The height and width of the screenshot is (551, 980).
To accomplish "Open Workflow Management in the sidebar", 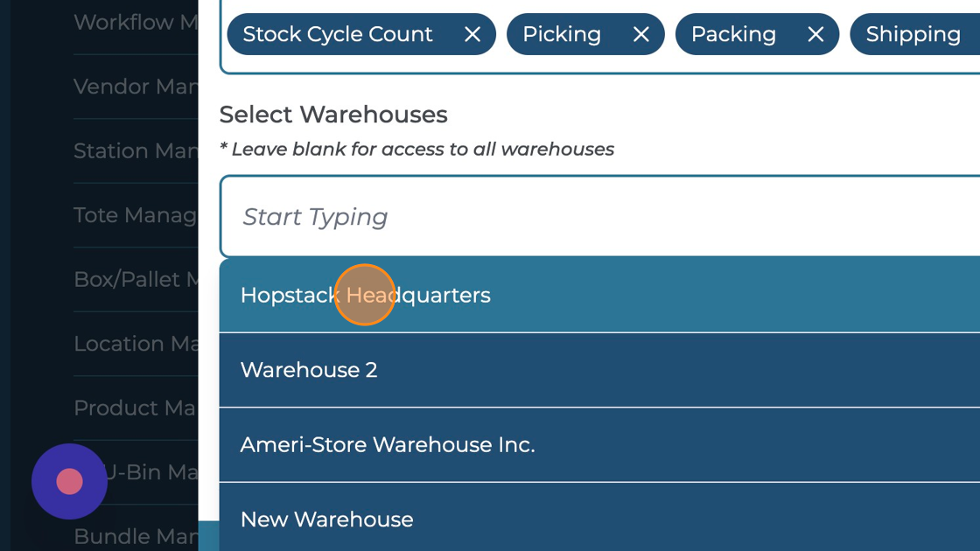I will coord(136,23).
